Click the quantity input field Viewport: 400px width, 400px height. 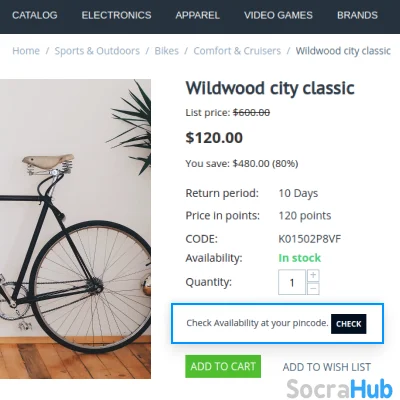pos(292,282)
